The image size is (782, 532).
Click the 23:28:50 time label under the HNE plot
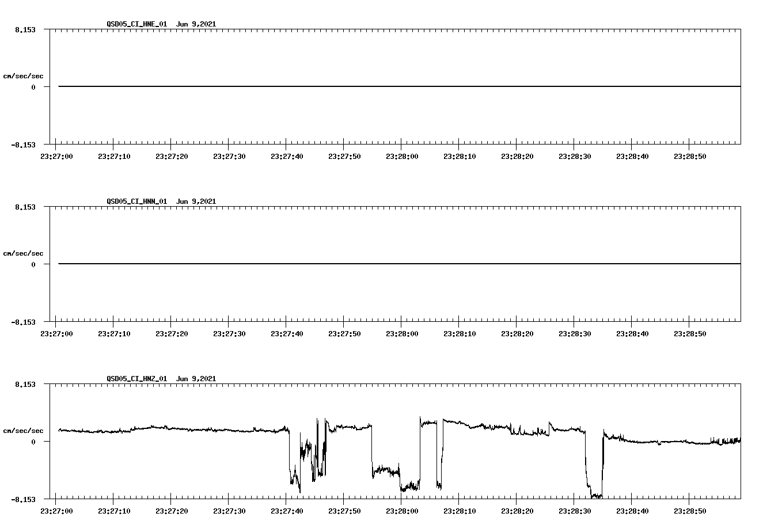point(690,157)
